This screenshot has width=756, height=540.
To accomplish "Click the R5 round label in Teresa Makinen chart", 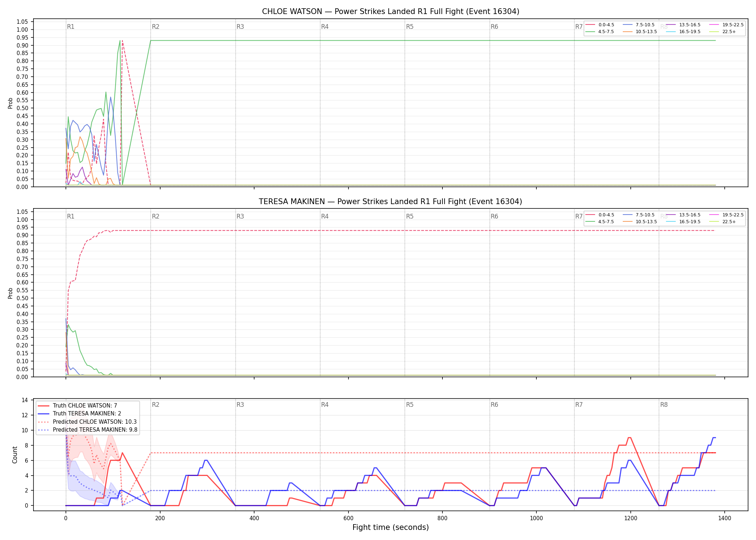I will pos(410,216).
